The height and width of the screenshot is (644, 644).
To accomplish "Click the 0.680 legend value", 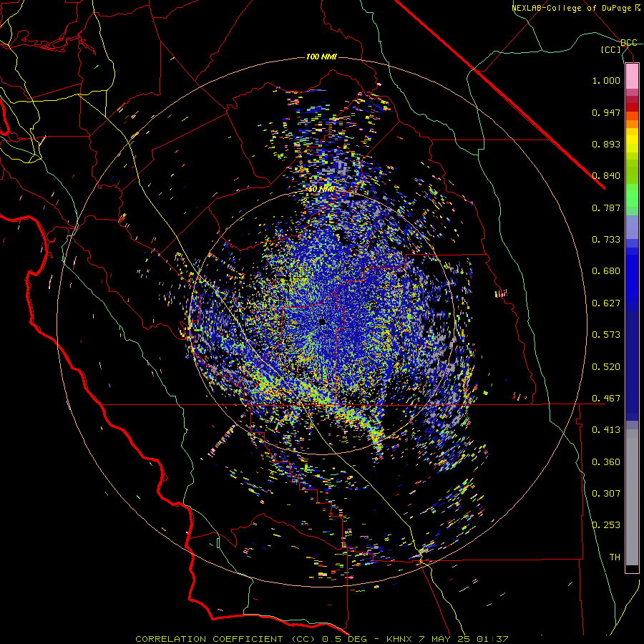I will pyautogui.click(x=606, y=271).
